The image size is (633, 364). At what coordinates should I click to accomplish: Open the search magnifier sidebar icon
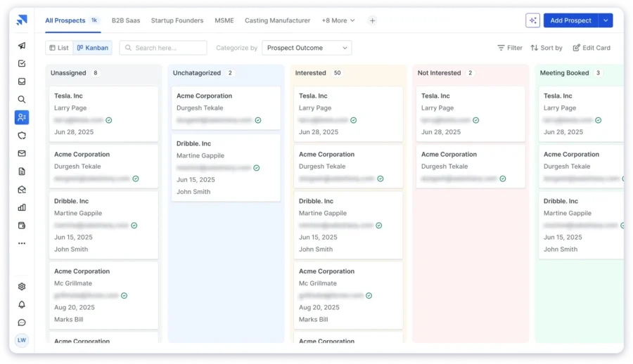22,99
